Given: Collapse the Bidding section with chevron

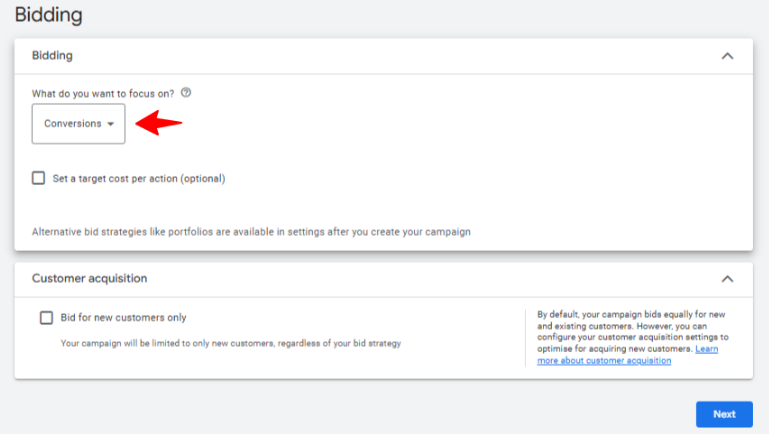Looking at the screenshot, I should click(727, 56).
